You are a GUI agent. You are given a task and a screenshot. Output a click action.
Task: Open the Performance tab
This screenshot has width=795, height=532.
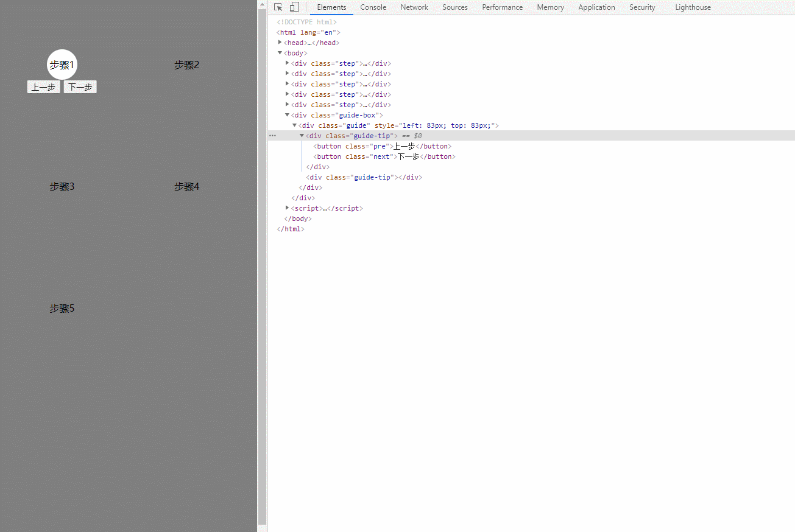(x=503, y=7)
